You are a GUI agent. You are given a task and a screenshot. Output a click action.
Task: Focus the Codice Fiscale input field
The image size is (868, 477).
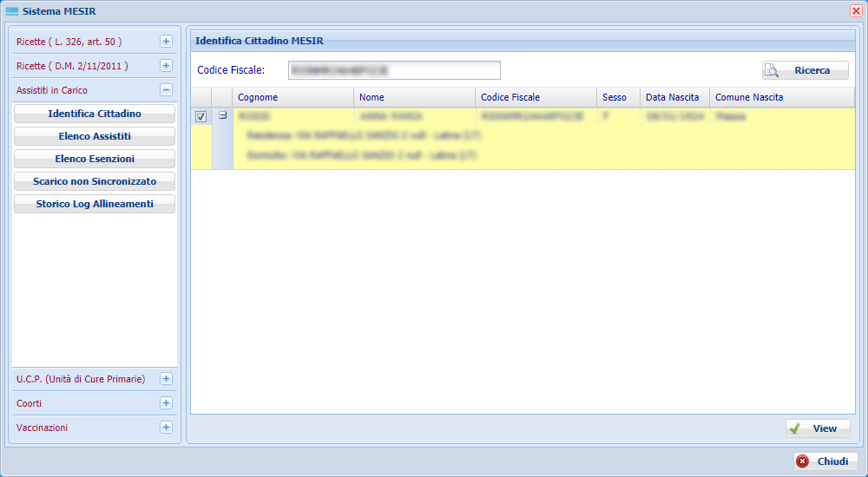coord(394,70)
